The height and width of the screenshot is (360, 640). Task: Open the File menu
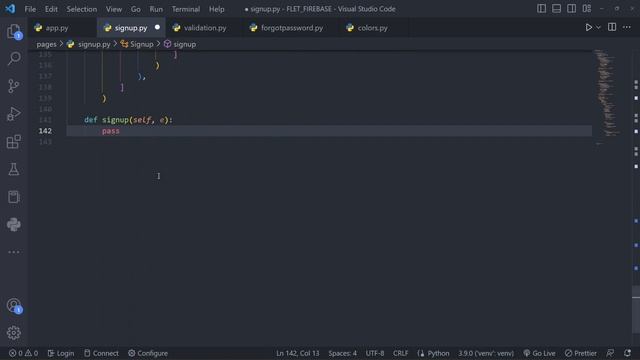30,9
